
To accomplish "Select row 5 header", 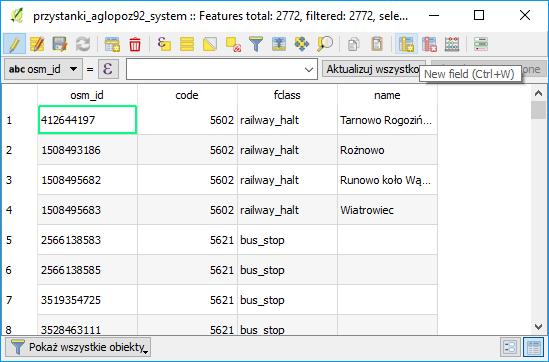I will (x=20, y=240).
